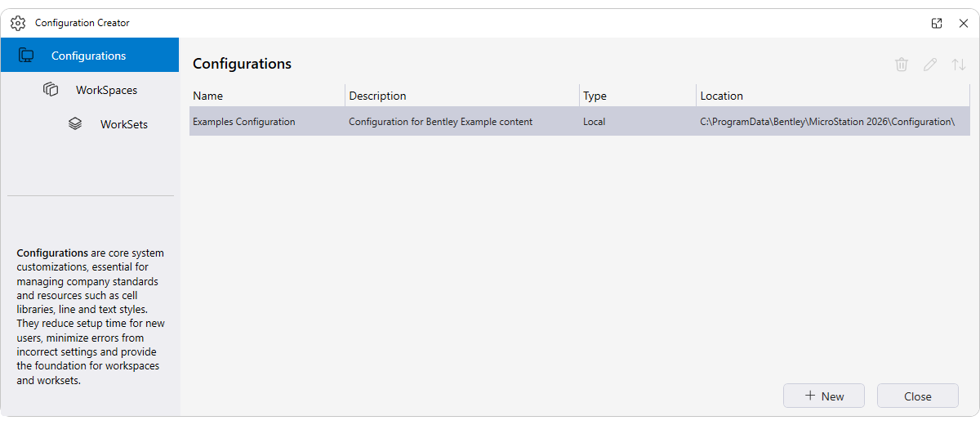Sort by the Type column header

click(x=595, y=96)
